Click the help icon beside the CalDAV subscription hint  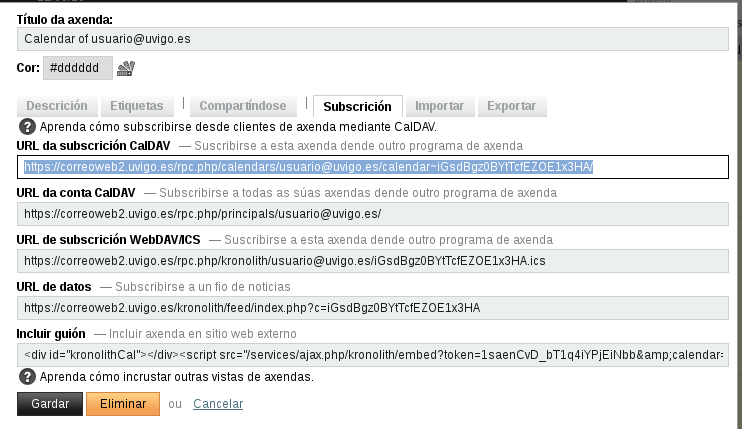tap(27, 127)
